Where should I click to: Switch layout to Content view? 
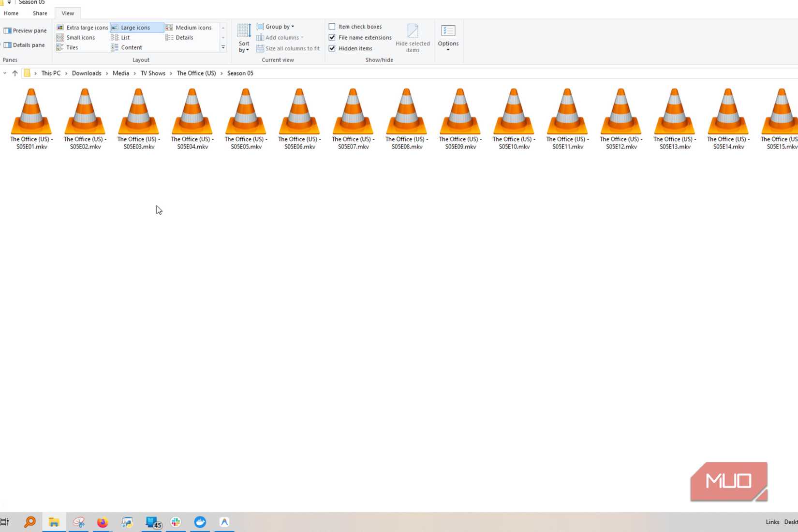pos(126,47)
